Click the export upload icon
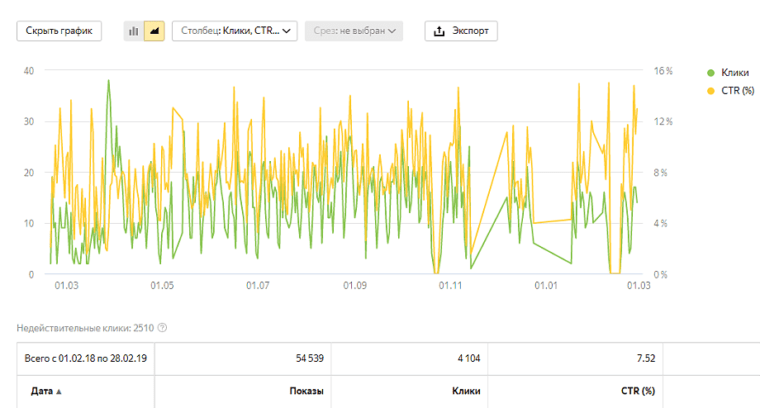The height and width of the screenshot is (408, 760). coord(439,31)
